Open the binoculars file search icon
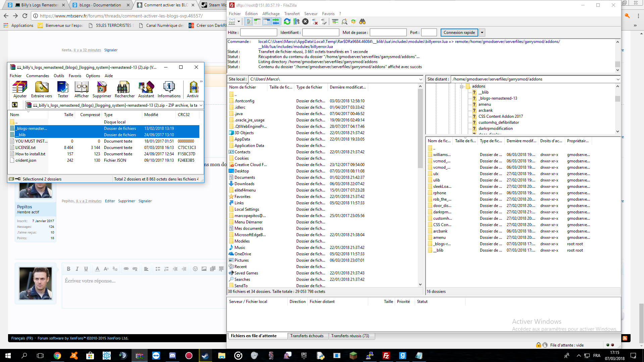The image size is (644, 362). [x=362, y=21]
